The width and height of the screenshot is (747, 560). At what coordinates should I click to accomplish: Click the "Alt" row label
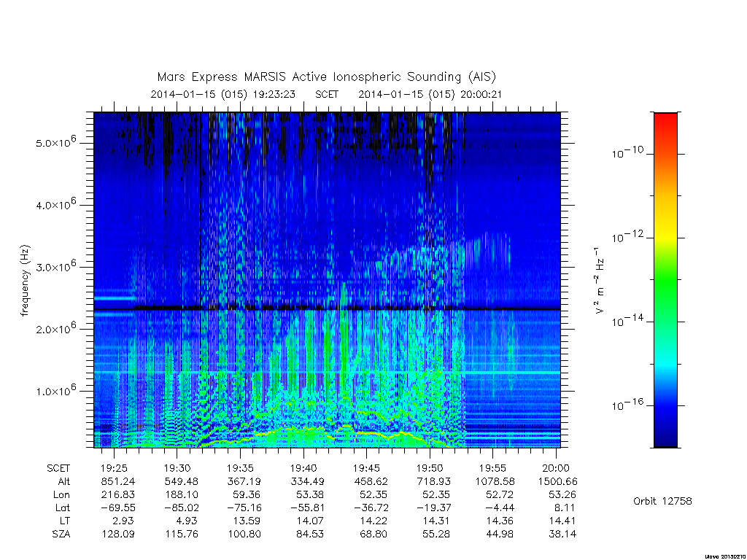click(x=63, y=481)
